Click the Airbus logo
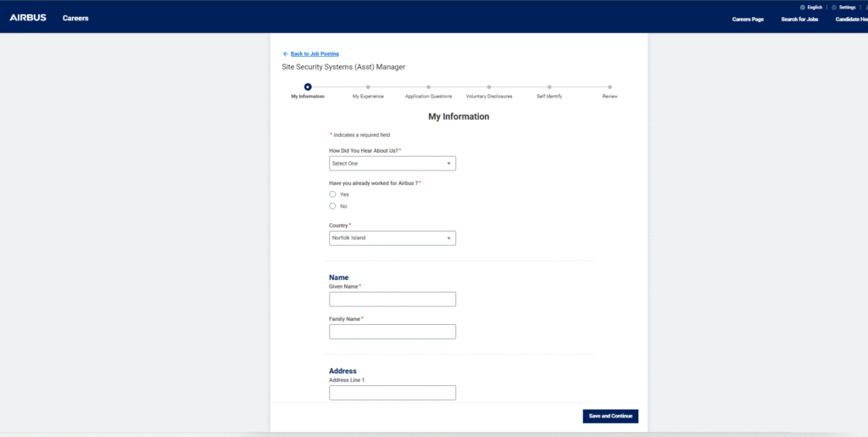 coord(28,18)
